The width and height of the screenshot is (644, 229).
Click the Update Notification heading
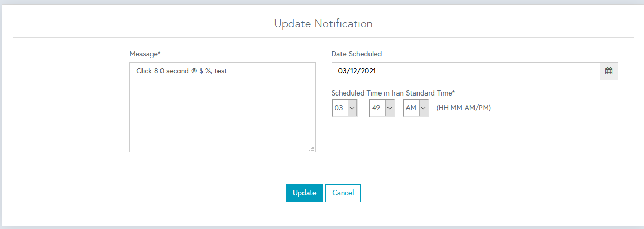323,24
